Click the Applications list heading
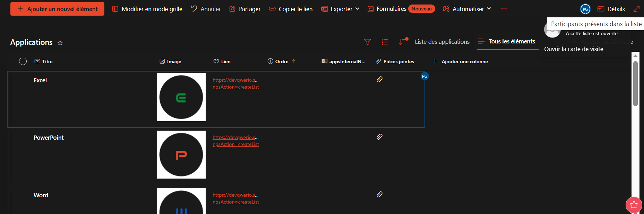Viewport: 644px width, 214px height. (32, 42)
